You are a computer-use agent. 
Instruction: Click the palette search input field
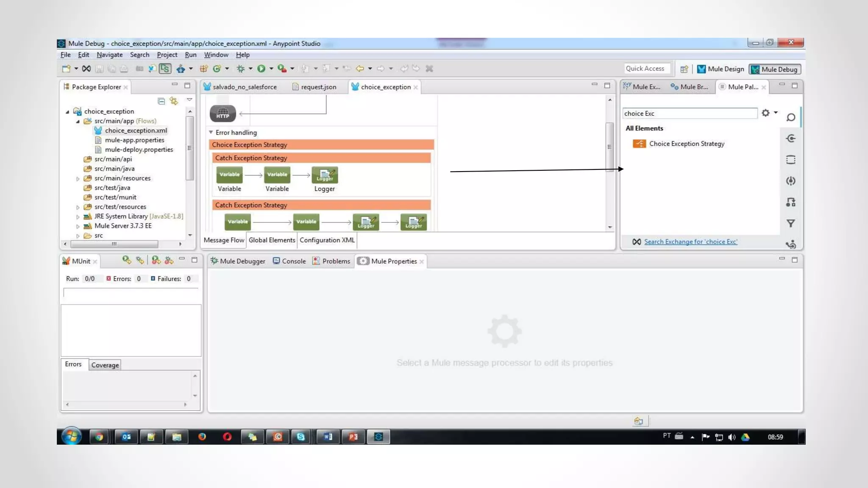click(x=689, y=113)
